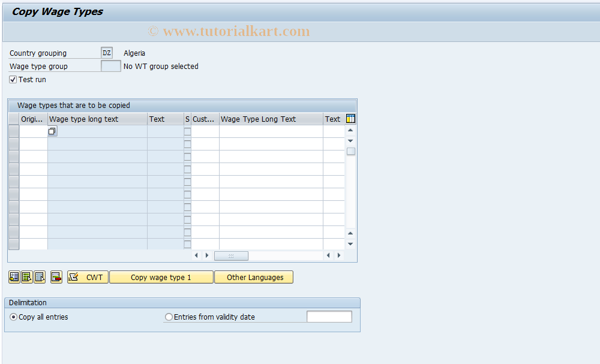Click the validity date input field

coord(329,317)
